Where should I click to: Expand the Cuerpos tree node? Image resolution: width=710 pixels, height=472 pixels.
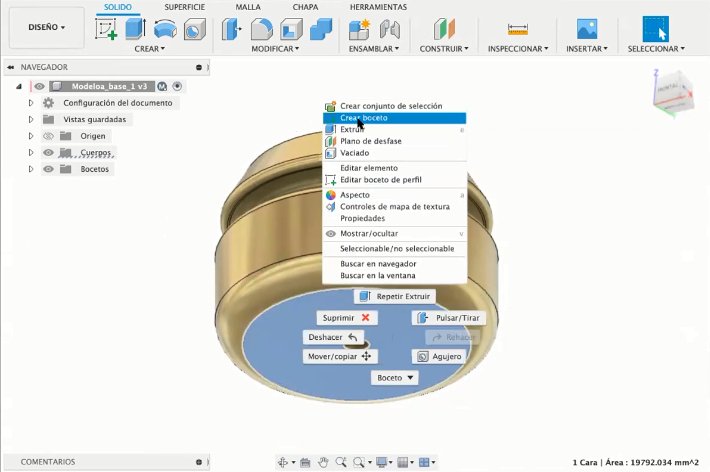[x=31, y=153]
